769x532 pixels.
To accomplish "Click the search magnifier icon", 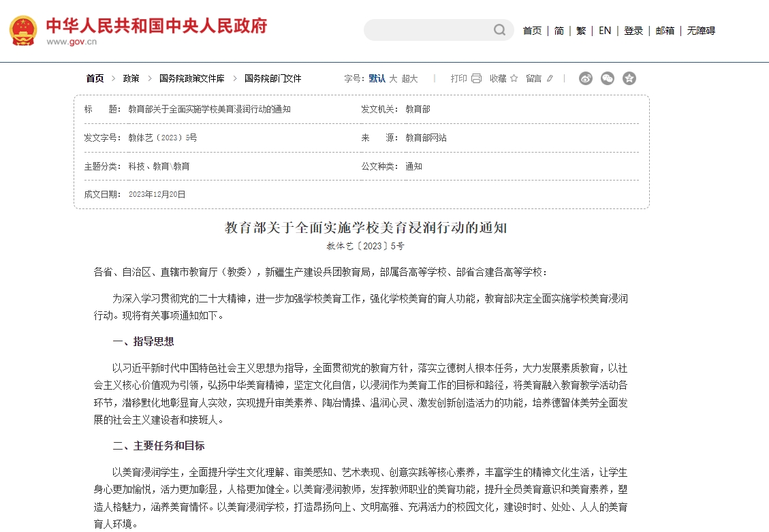I will 499,30.
